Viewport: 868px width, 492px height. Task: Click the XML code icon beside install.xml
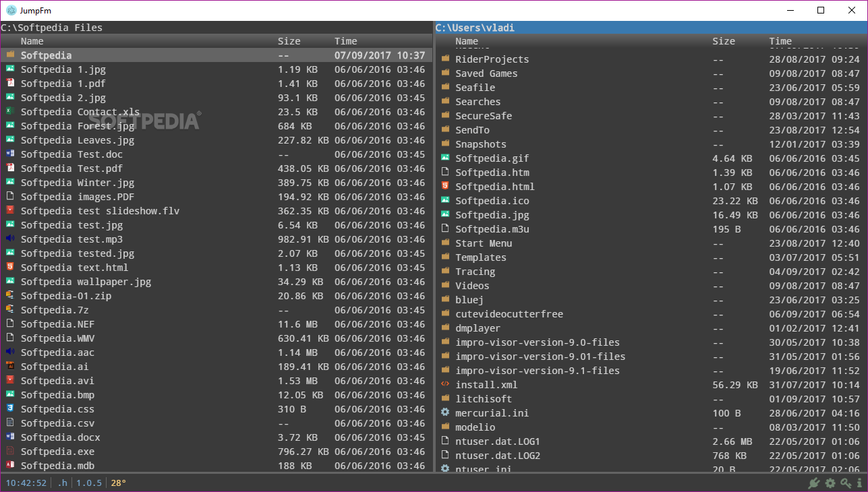pos(445,384)
